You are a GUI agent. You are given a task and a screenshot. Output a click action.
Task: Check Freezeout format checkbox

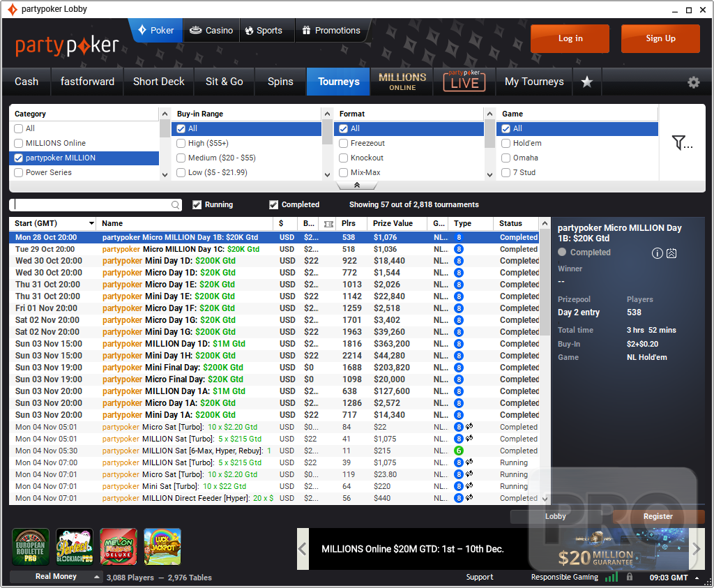click(343, 144)
